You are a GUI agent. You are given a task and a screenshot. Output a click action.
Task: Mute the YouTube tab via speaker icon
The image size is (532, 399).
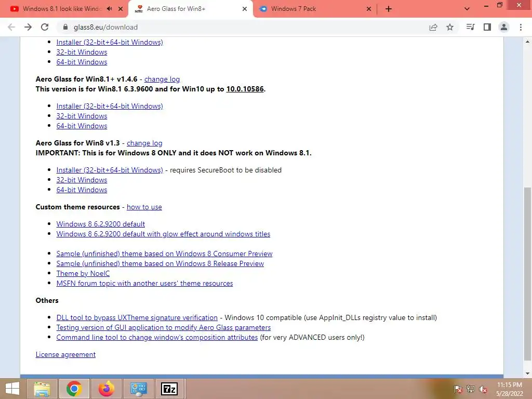(x=109, y=9)
